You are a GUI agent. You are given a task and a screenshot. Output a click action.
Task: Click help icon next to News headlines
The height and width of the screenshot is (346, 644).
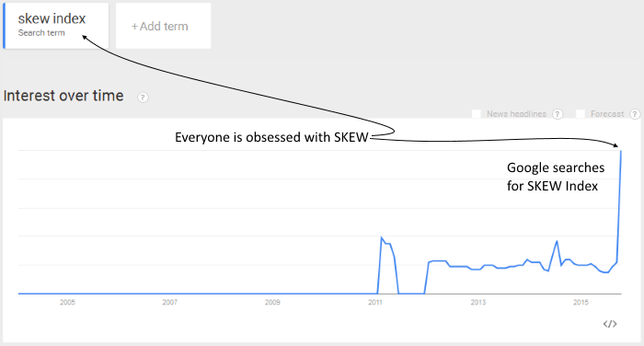(558, 114)
